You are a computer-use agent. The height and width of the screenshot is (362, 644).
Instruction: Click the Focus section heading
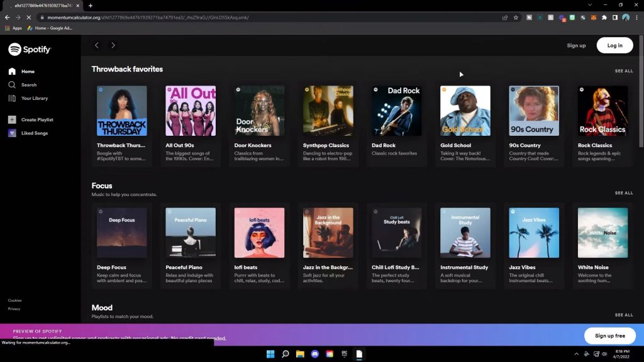coord(102,186)
